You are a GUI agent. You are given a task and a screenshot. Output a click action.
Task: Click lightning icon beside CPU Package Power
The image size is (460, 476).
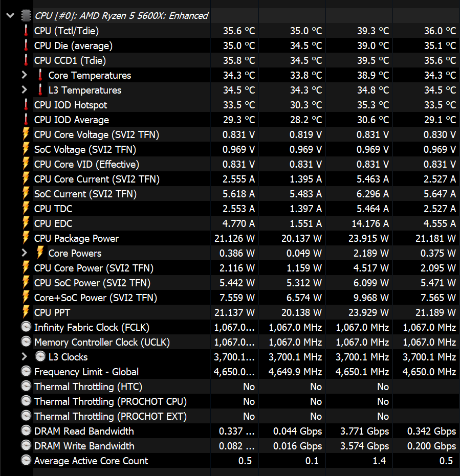(26, 238)
